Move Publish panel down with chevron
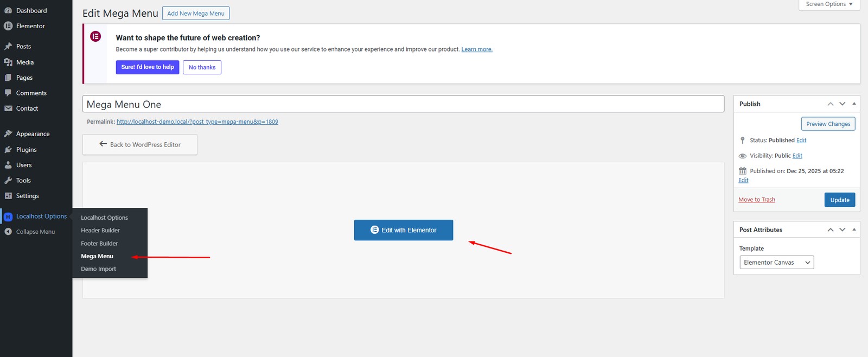 tap(842, 104)
